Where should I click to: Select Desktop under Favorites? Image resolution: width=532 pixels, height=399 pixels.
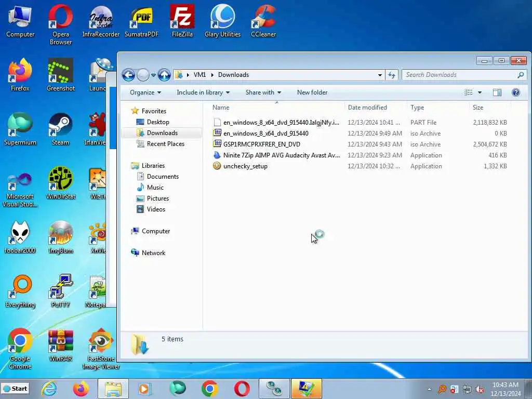pyautogui.click(x=158, y=122)
